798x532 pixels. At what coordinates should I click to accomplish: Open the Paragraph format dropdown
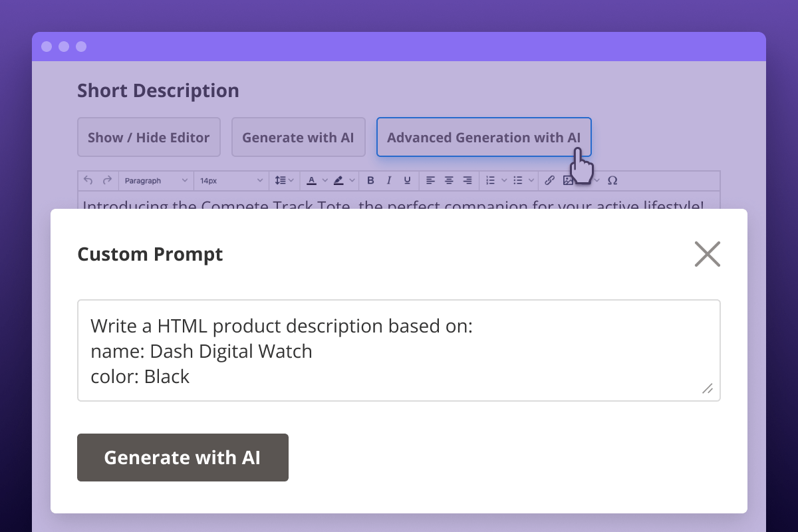pyautogui.click(x=156, y=180)
